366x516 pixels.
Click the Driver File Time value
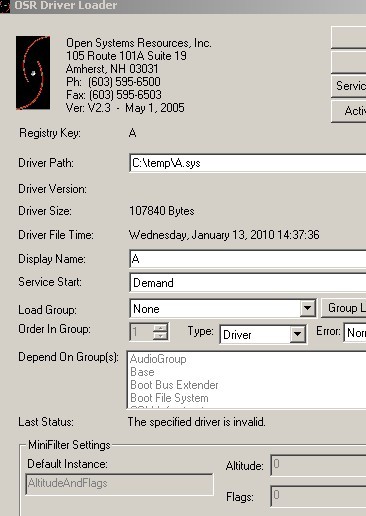coord(224,235)
